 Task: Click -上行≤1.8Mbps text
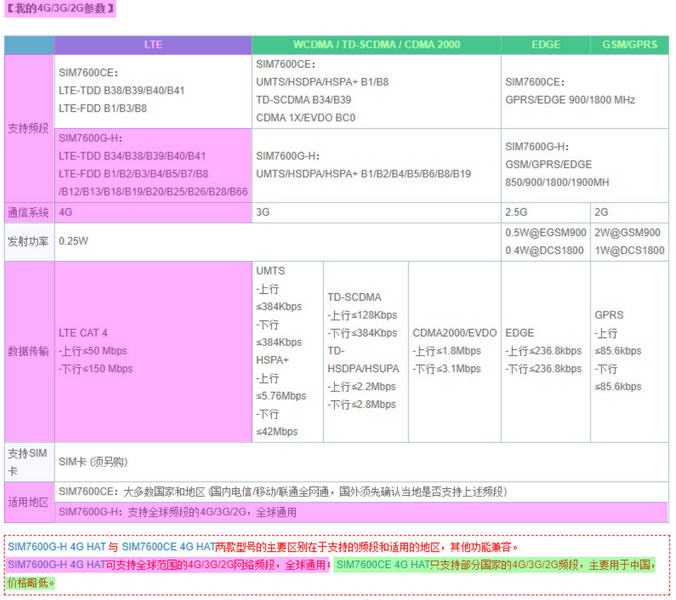pos(447,351)
